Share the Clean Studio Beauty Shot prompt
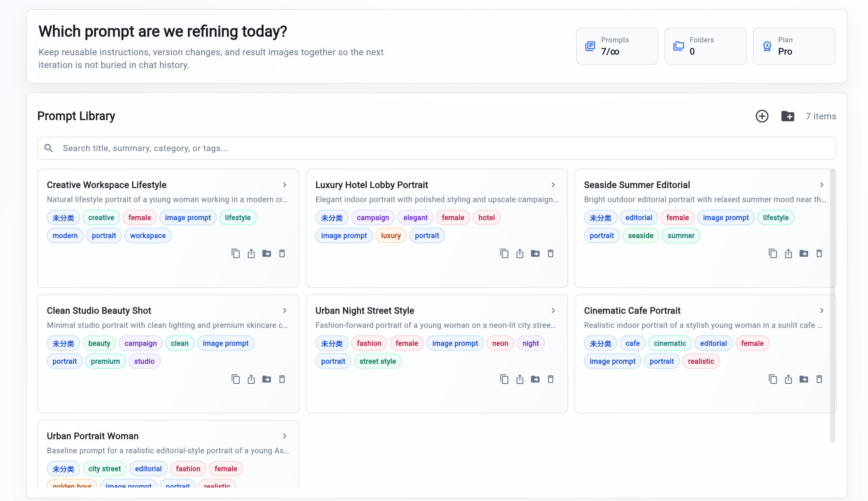The width and height of the screenshot is (868, 501). pyautogui.click(x=251, y=379)
